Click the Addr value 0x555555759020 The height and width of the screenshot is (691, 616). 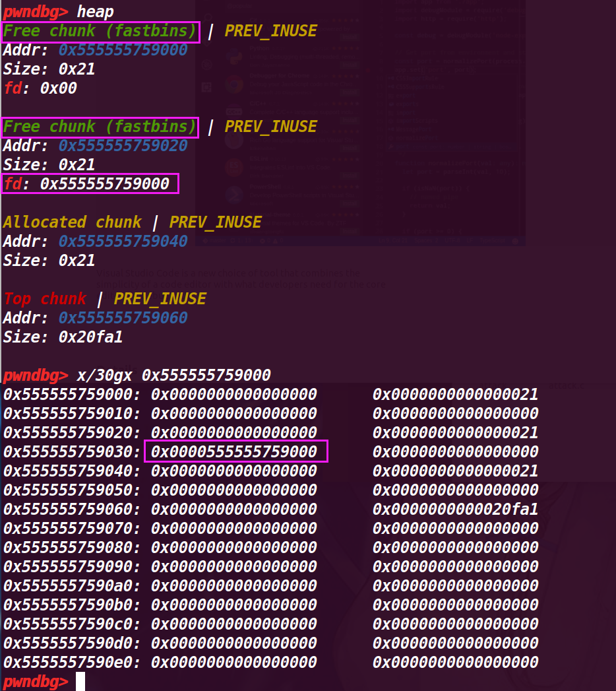pos(123,146)
